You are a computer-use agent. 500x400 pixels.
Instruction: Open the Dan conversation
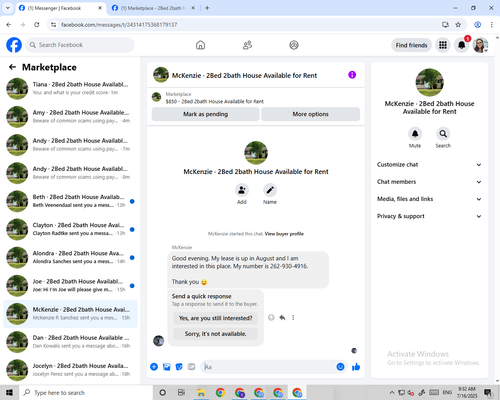click(x=70, y=342)
